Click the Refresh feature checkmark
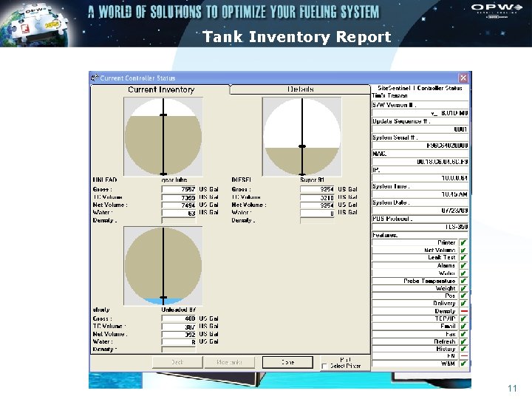Screen dimensions: 532x399 pyautogui.click(x=463, y=341)
